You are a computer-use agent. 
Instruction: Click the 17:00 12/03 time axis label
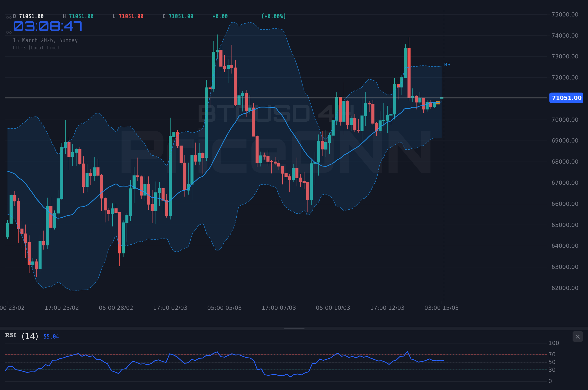[x=388, y=308]
